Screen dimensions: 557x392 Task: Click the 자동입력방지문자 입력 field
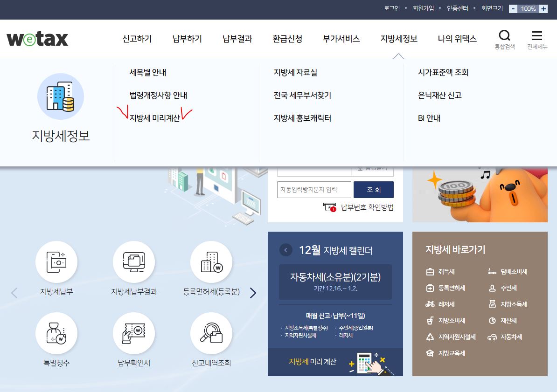pos(314,189)
